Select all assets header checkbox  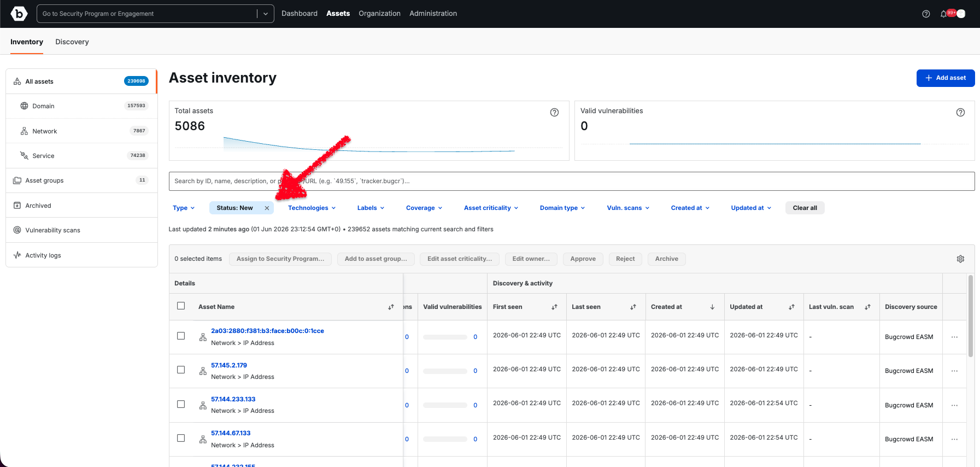(181, 306)
